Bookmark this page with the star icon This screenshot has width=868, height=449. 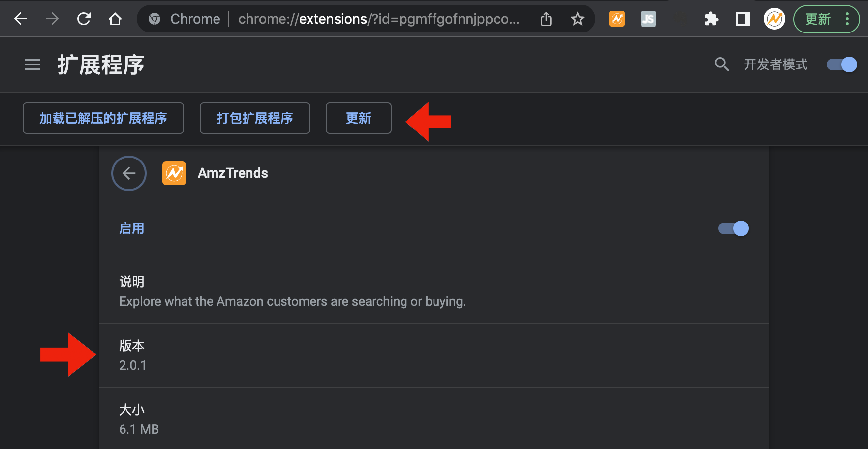click(577, 19)
